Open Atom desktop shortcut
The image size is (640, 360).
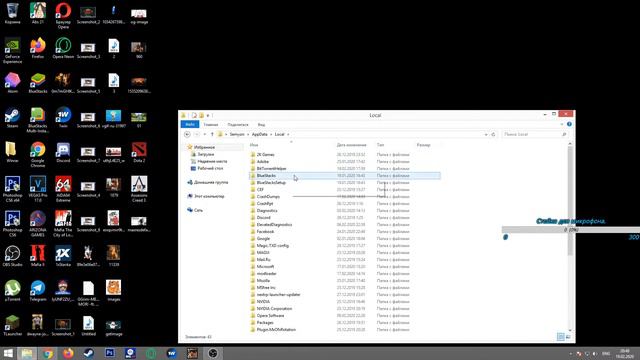tap(12, 82)
